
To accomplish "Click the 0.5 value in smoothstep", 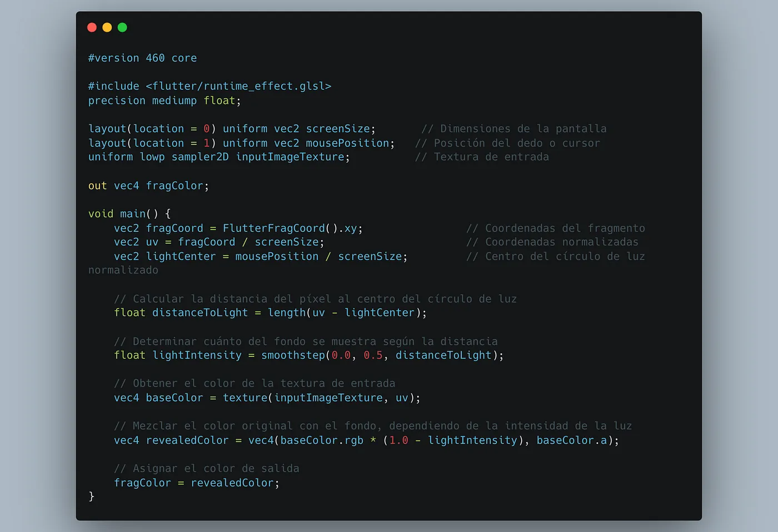I will 373,356.
